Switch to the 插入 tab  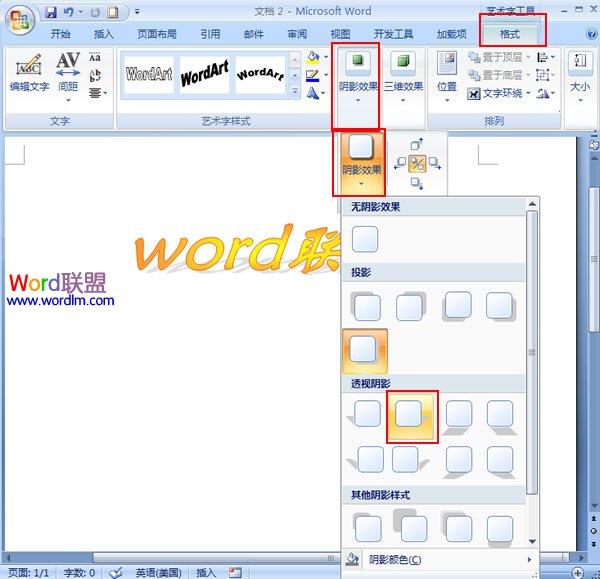104,34
